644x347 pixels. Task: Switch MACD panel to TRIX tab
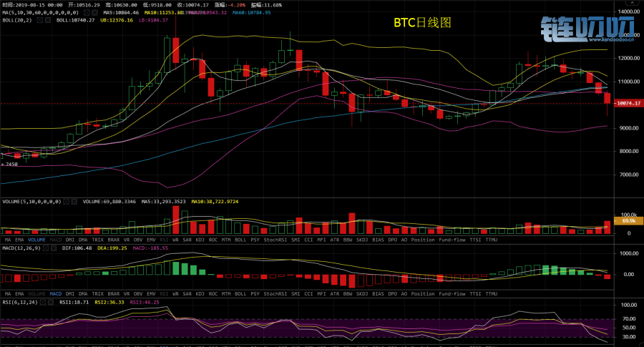[98, 293]
